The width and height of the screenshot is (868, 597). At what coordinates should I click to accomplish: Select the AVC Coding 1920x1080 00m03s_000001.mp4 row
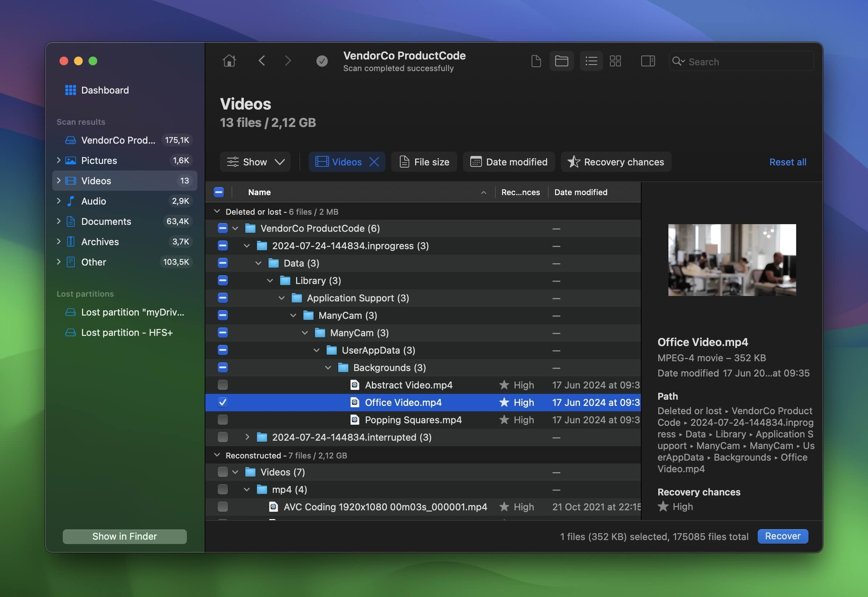(423, 506)
